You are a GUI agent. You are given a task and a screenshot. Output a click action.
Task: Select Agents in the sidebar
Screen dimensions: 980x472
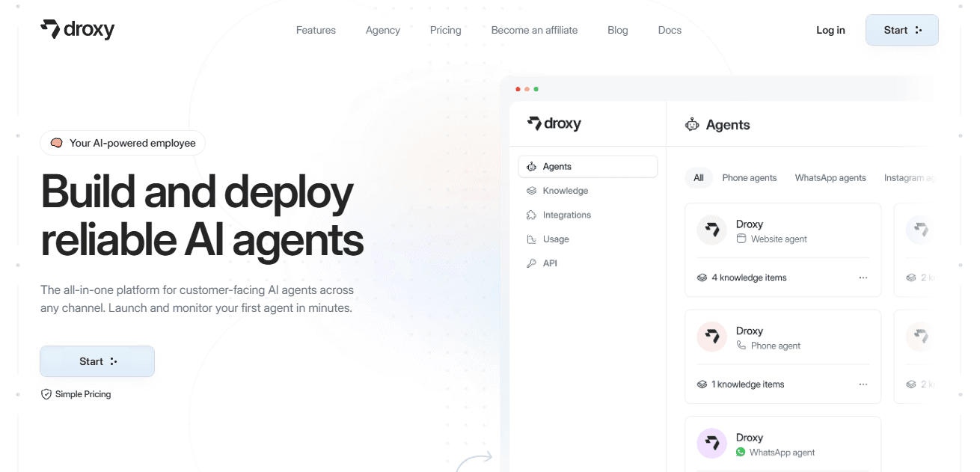point(587,167)
